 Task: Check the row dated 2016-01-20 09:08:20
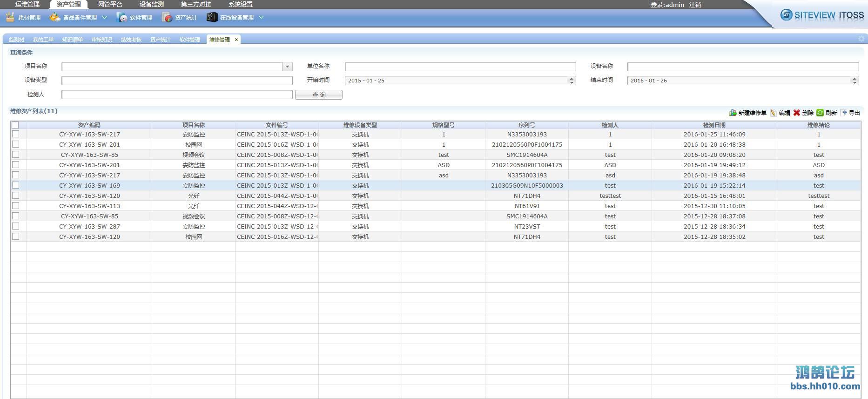click(x=15, y=155)
